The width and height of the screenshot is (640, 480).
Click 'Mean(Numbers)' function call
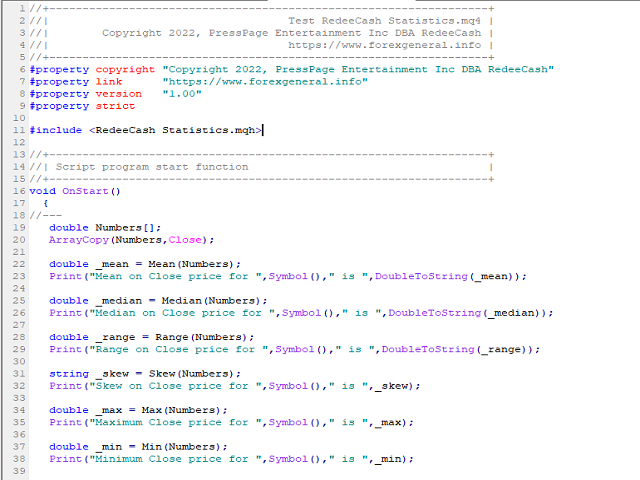[191, 264]
